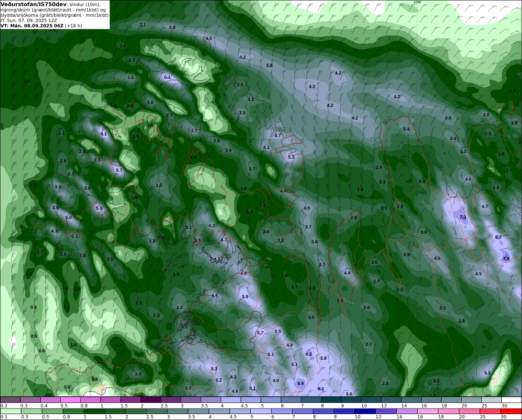Click the 5.9 precipitation value on the map

click(245, 296)
